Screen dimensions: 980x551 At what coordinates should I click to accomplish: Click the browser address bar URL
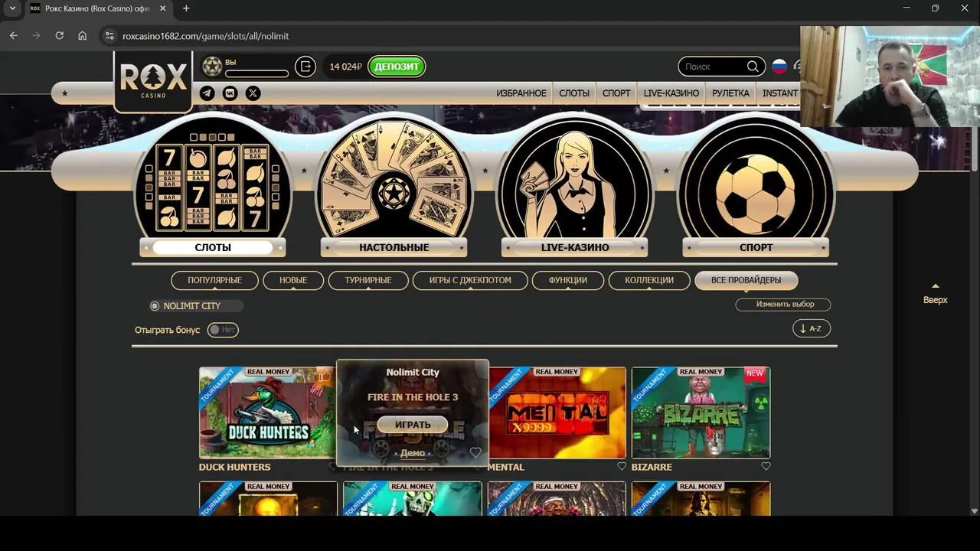click(x=205, y=36)
